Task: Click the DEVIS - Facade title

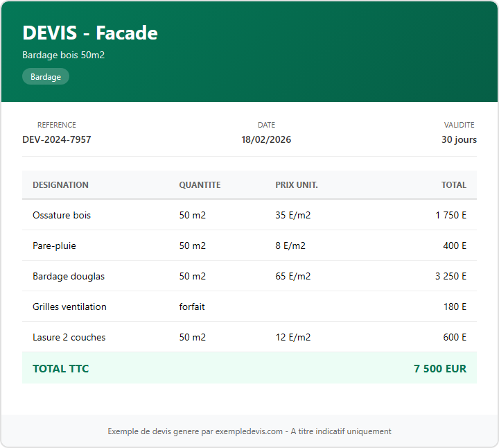Action: pyautogui.click(x=90, y=33)
